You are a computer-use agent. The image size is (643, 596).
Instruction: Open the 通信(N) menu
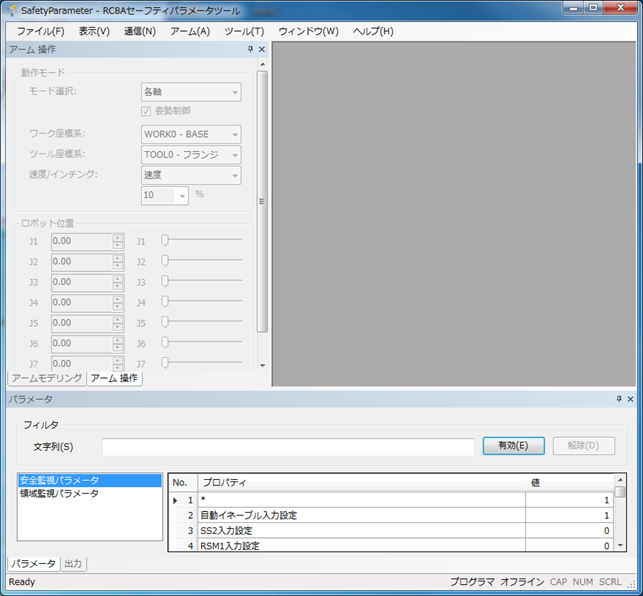coord(140,31)
